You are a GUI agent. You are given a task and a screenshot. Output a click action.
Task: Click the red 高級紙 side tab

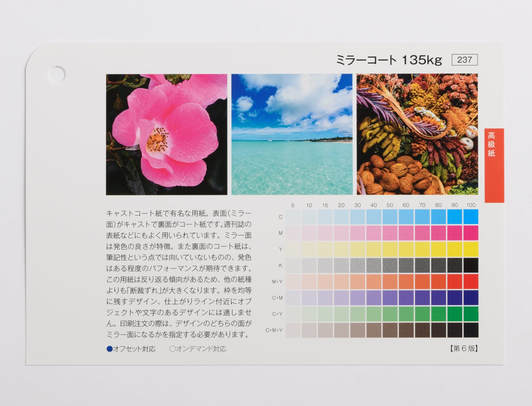[x=494, y=165]
